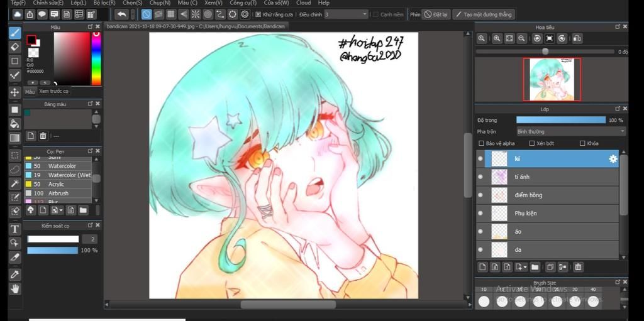This screenshot has width=644, height=321.
Task: Enable the radial snap guide
Action: [x=196, y=14]
